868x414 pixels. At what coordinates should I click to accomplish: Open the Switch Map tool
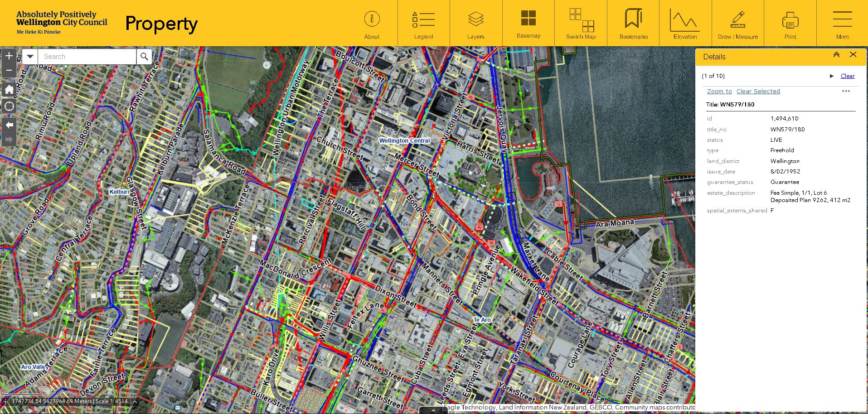[x=580, y=23]
